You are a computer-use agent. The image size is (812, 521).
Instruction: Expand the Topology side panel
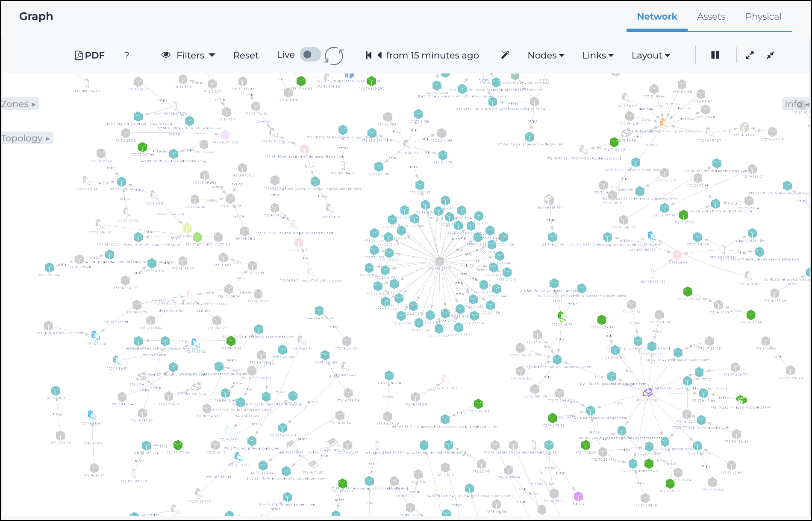(26, 138)
